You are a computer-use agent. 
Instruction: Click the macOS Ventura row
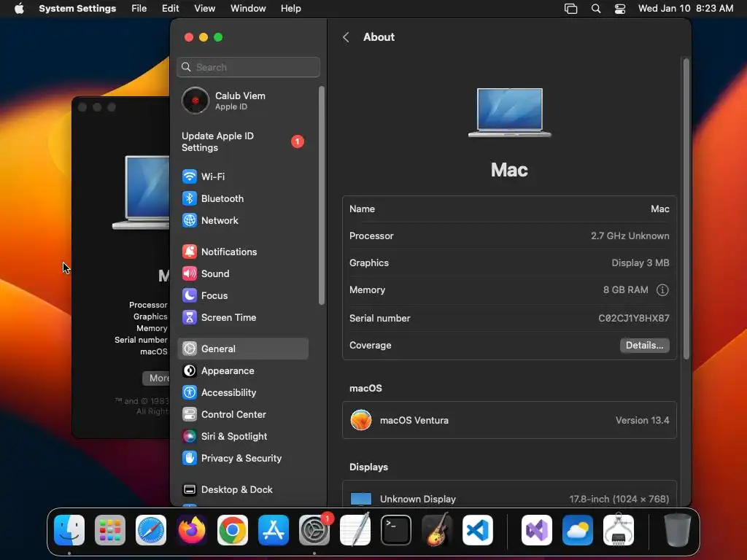point(509,420)
